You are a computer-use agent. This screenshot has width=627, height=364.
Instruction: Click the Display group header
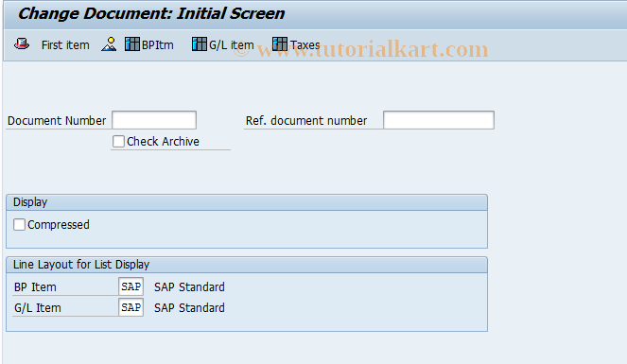247,202
